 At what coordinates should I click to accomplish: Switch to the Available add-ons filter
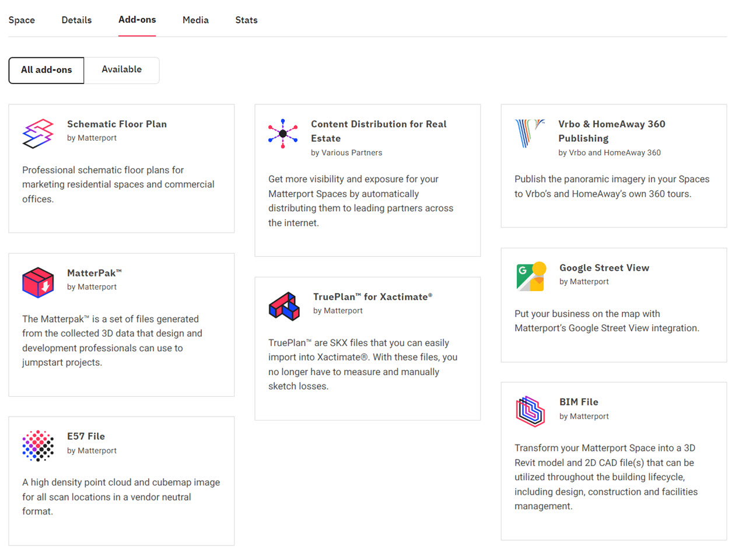[x=121, y=70]
